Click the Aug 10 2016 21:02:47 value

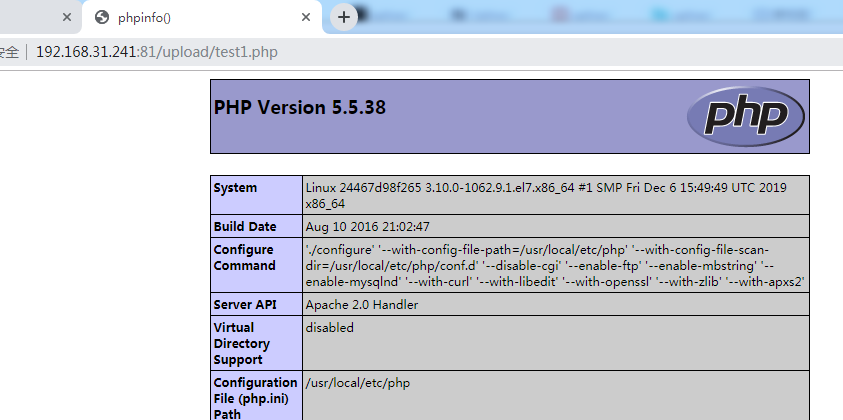(367, 226)
